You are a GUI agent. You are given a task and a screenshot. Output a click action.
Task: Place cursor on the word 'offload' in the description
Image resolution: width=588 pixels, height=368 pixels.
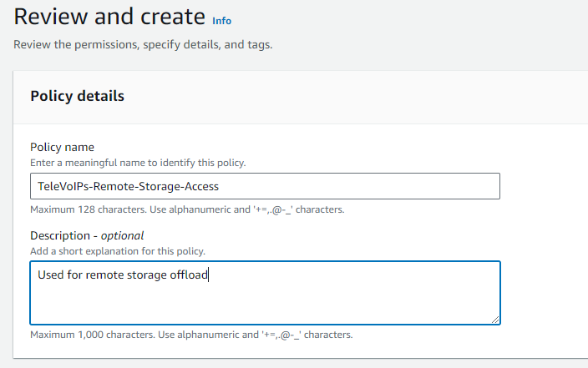(x=187, y=274)
